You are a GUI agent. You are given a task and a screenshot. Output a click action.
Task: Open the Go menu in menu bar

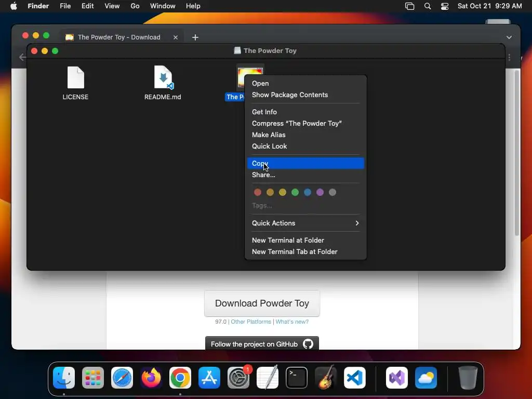tap(135, 6)
